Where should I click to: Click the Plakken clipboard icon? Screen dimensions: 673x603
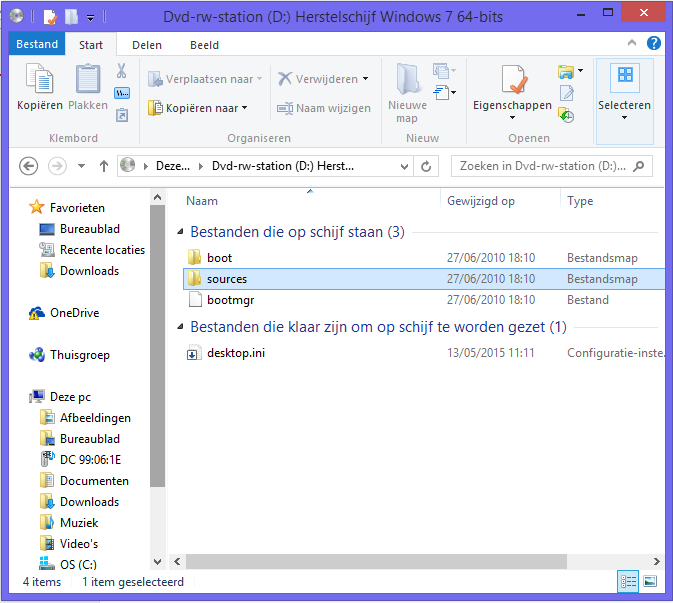coord(88,79)
